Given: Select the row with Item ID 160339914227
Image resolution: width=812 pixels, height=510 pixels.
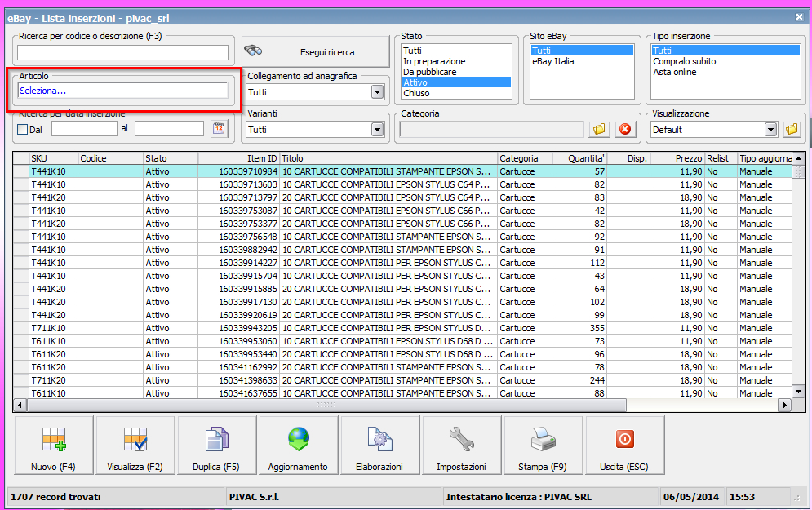Looking at the screenshot, I should pyautogui.click(x=403, y=263).
